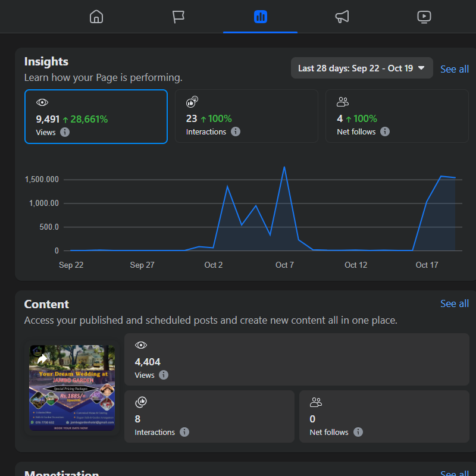476x476 pixels.
Task: Open See all link for Insights
Action: coord(454,69)
